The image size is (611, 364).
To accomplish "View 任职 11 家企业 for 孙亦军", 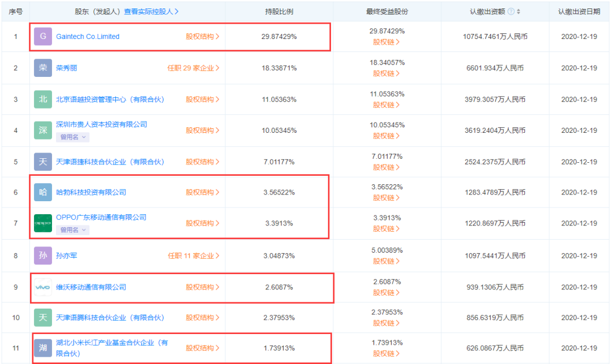I will click(193, 256).
